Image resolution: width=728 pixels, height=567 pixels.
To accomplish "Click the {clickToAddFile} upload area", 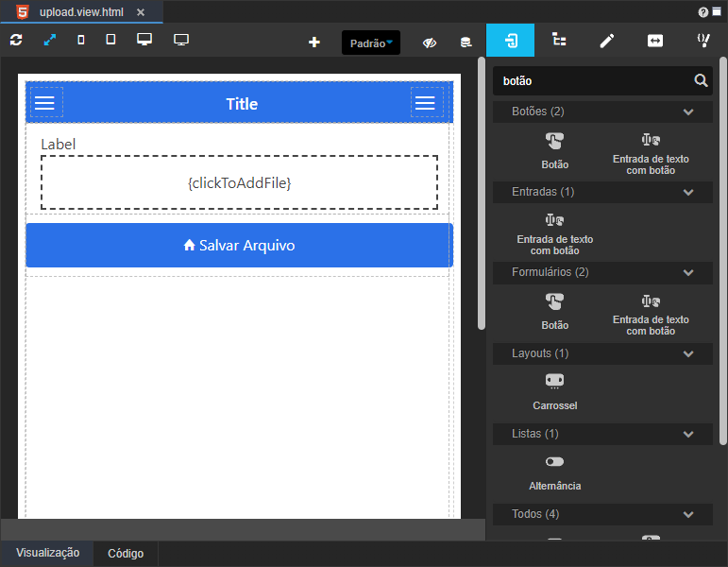I will tap(239, 182).
